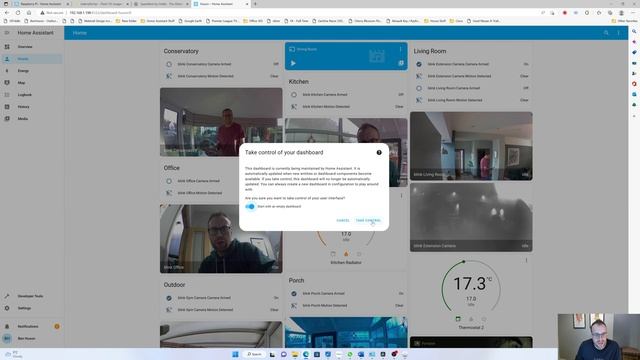Select first mode icon under Thermostat 2
The width and height of the screenshot is (640, 360).
(x=458, y=319)
